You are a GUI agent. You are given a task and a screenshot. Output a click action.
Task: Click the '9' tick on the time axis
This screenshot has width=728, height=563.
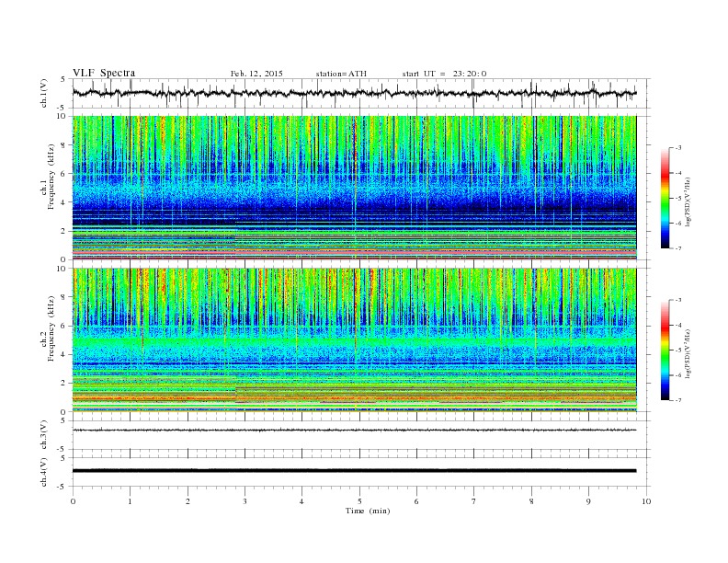pyautogui.click(x=588, y=501)
